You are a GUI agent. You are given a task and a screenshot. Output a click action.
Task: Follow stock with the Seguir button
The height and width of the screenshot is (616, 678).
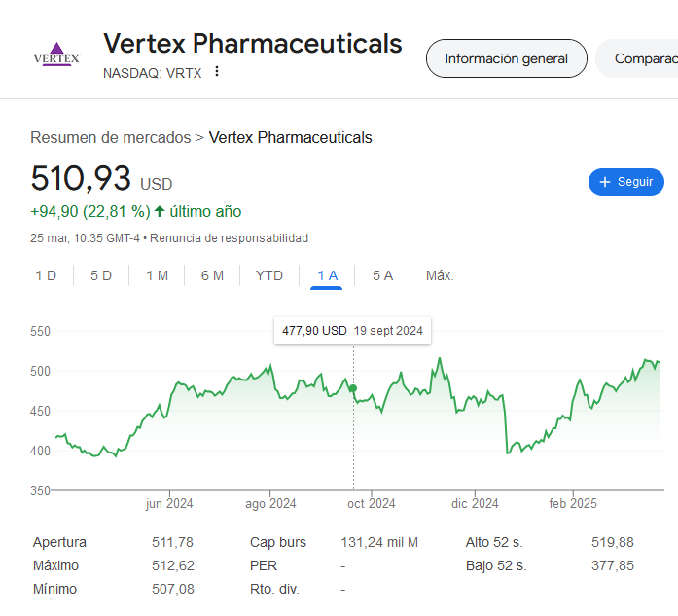[626, 182]
